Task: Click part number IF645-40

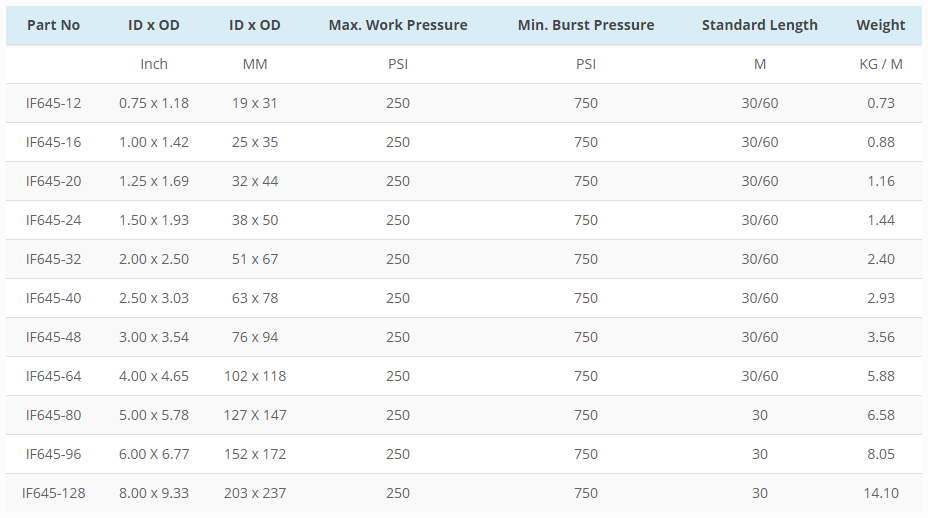Action: (54, 298)
